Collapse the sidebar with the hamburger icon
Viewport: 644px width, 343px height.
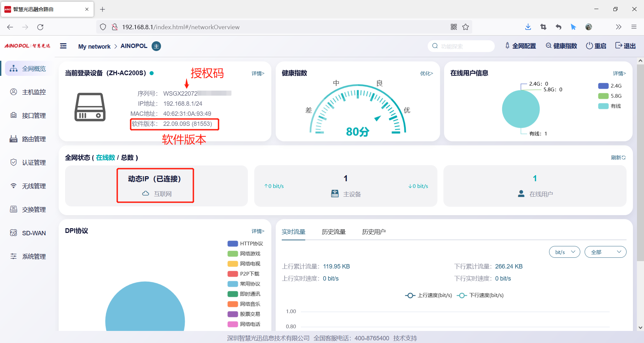[x=63, y=46]
